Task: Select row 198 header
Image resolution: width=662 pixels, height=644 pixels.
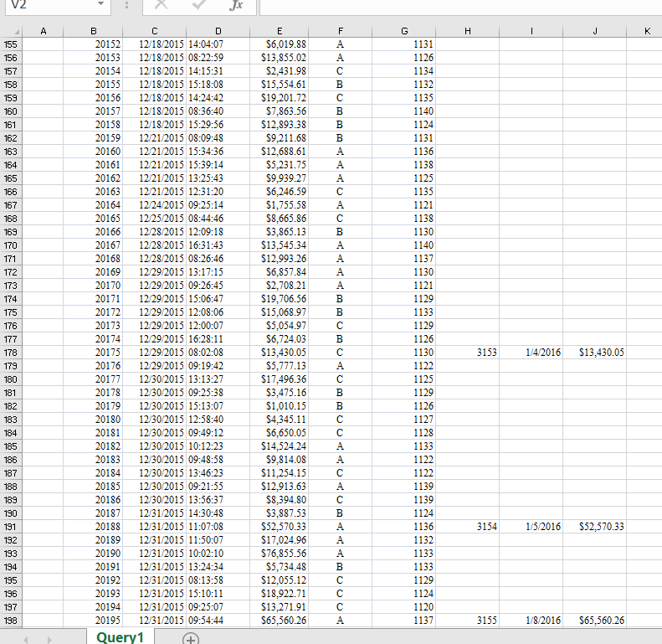Action: (11, 621)
